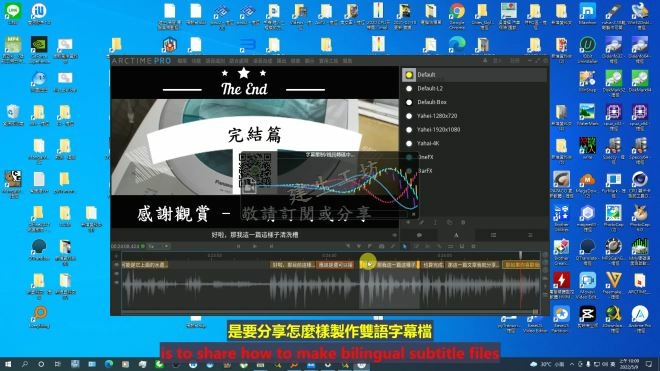Screen dimensions: 660x371
Task: Open the notification center icon
Action: [x=649, y=364]
